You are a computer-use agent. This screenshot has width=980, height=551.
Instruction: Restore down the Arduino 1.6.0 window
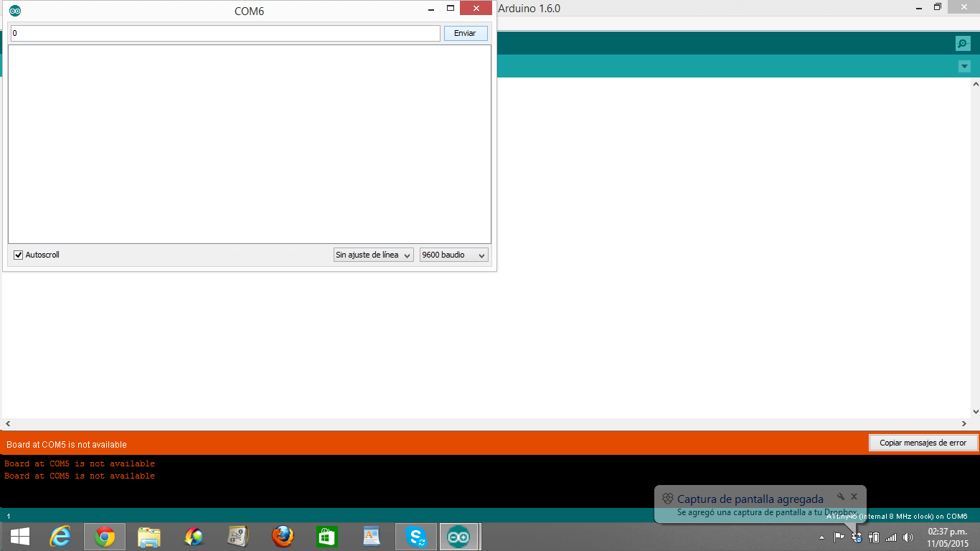click(938, 7)
